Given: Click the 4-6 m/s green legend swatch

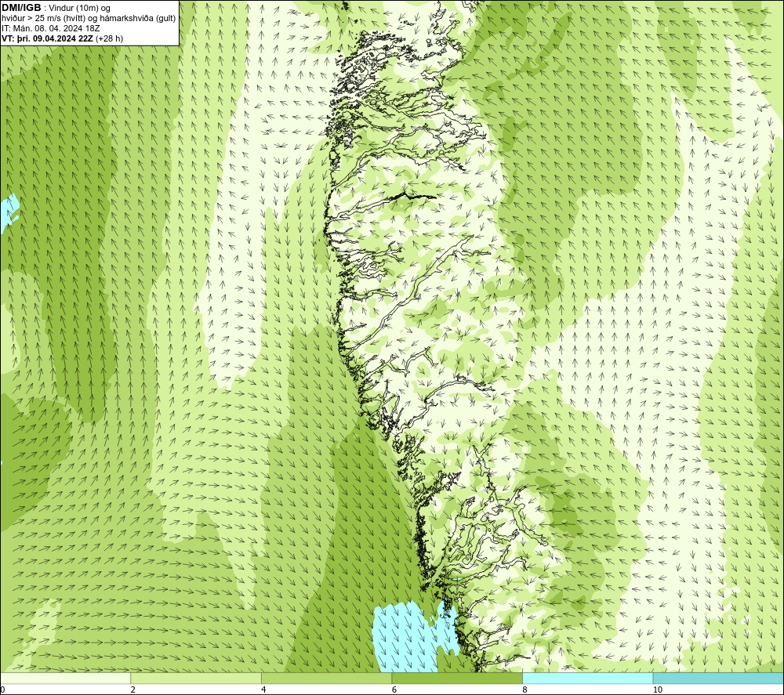Looking at the screenshot, I should tap(326, 678).
